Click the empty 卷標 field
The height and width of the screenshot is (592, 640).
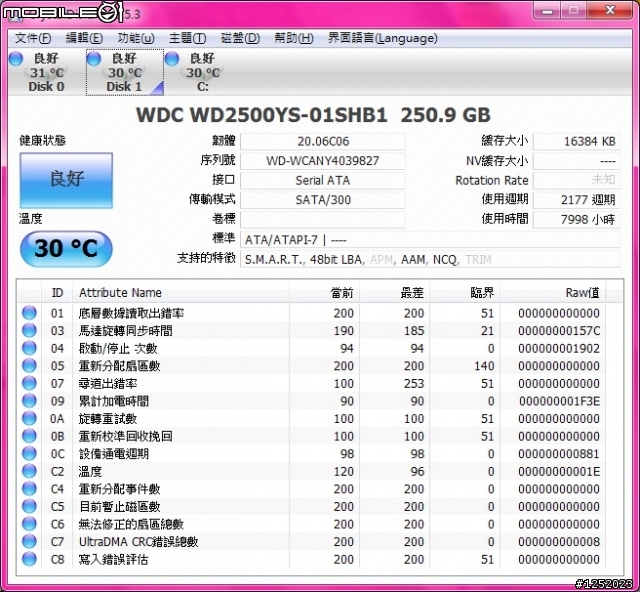(x=323, y=220)
